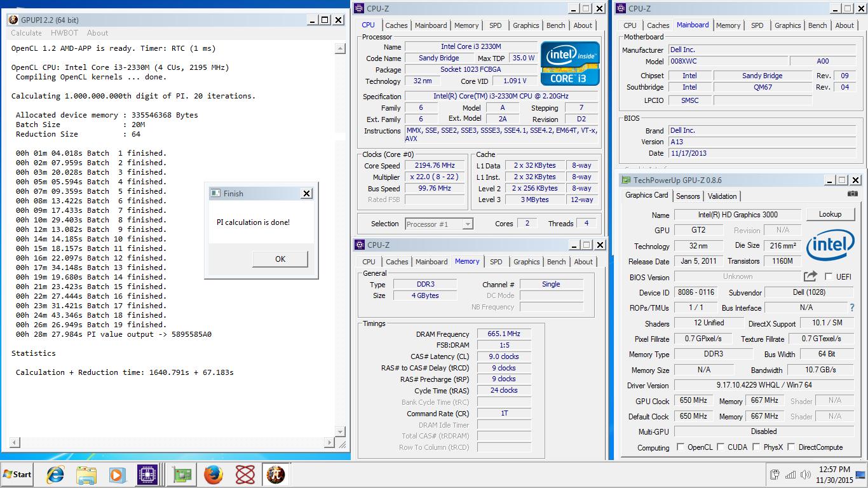
Task: Click GPUPI horizontal scrollbar right arrow
Action: click(329, 442)
